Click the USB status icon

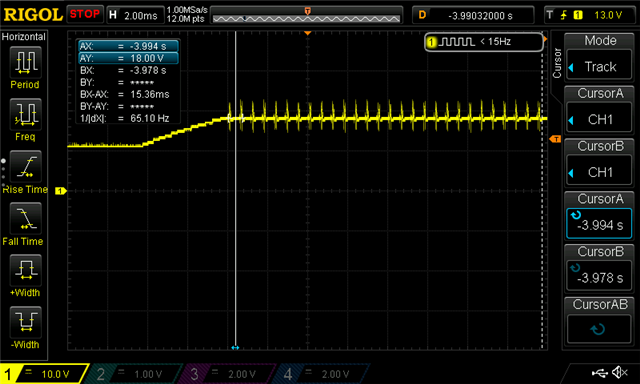(x=600, y=373)
